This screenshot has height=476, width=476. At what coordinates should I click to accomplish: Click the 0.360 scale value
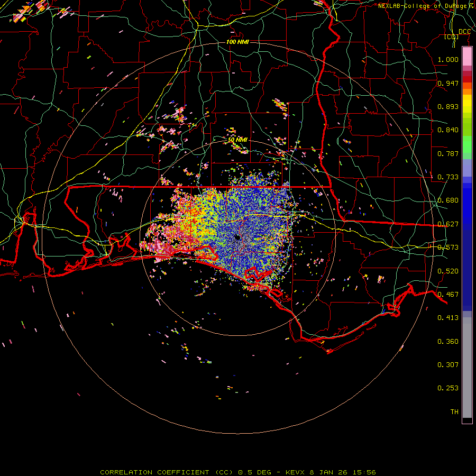point(448,342)
